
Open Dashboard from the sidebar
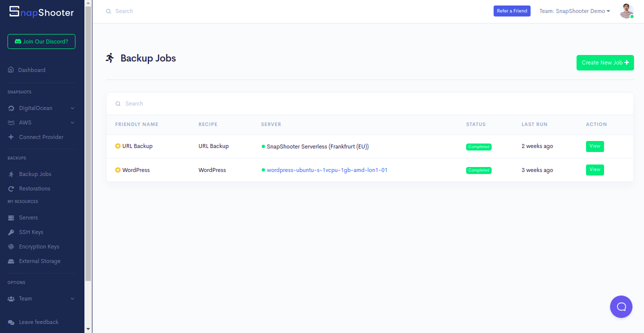point(31,70)
